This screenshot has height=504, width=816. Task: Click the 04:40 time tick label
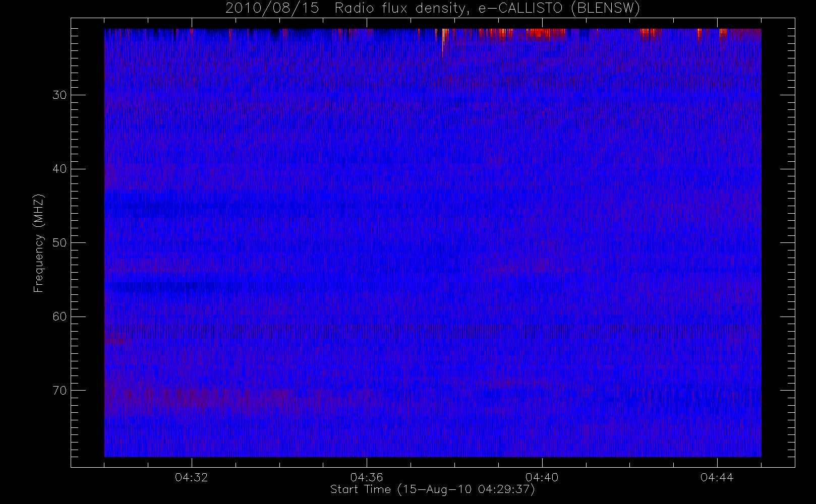[x=542, y=477]
